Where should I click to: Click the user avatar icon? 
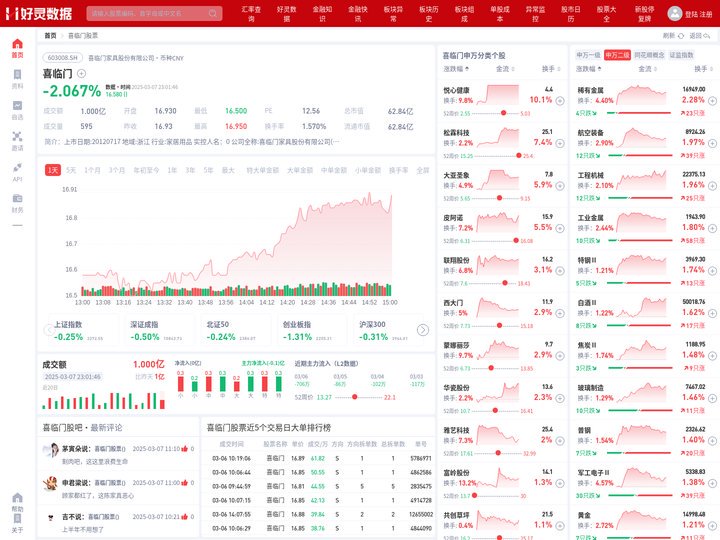pyautogui.click(x=675, y=13)
